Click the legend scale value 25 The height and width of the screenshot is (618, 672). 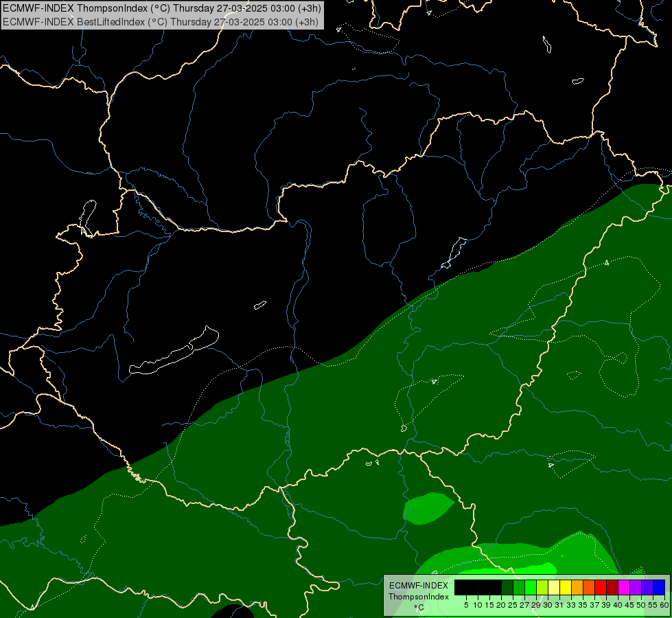coord(513,605)
